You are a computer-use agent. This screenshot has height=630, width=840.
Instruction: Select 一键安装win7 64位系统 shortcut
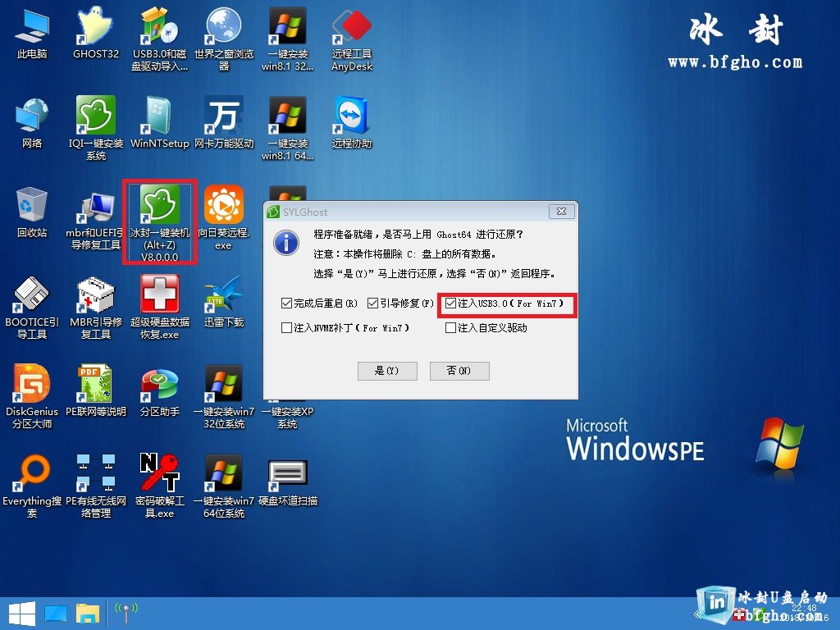(224, 486)
